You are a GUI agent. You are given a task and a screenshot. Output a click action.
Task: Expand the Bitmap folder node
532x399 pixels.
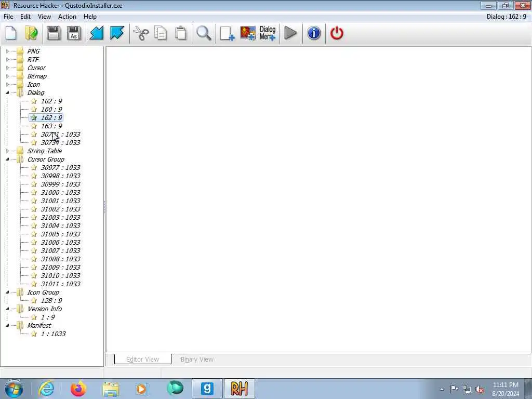point(7,76)
